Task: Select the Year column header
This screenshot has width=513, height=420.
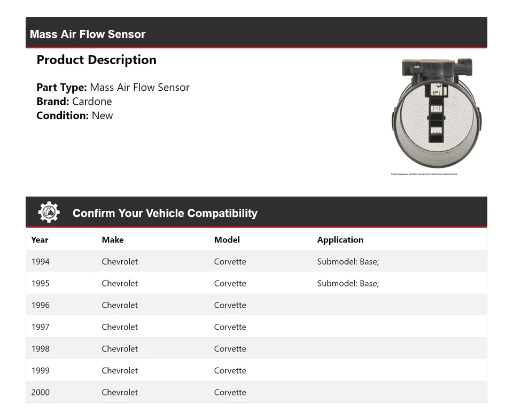Action: [40, 240]
